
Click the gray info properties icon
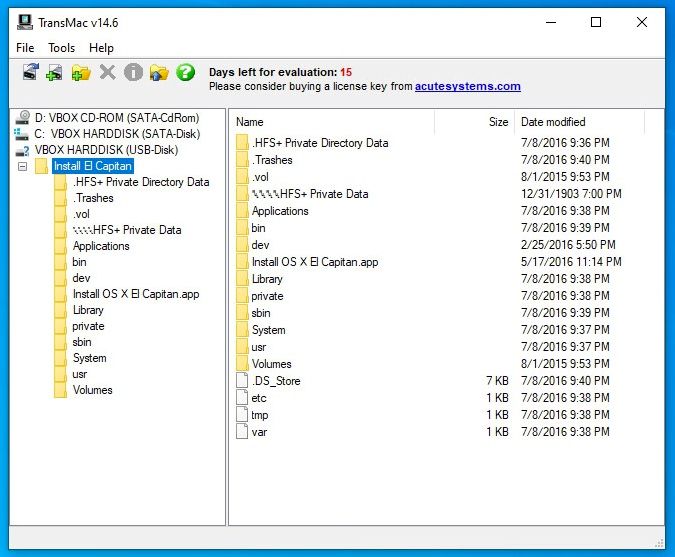pos(133,73)
